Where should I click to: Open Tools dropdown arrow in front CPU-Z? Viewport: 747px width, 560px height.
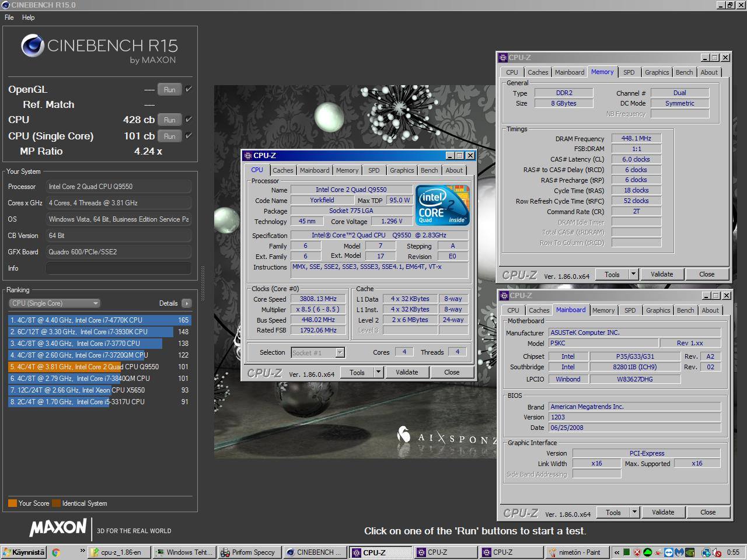pyautogui.click(x=378, y=372)
